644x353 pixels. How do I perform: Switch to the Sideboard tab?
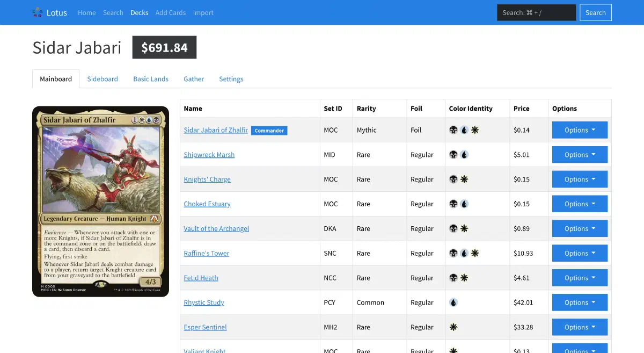tap(103, 79)
